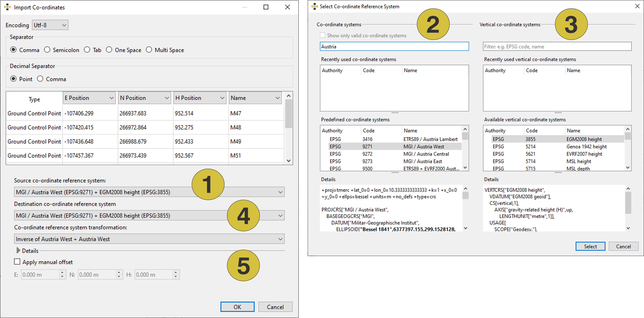
Task: Open the Name column dropdown
Action: [255, 98]
